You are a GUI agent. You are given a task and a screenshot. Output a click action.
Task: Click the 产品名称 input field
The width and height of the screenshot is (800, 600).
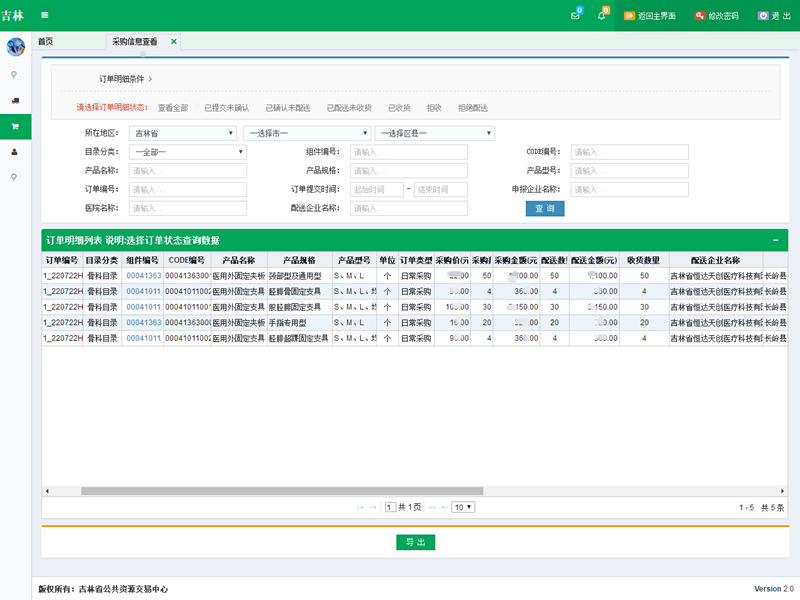tap(188, 171)
